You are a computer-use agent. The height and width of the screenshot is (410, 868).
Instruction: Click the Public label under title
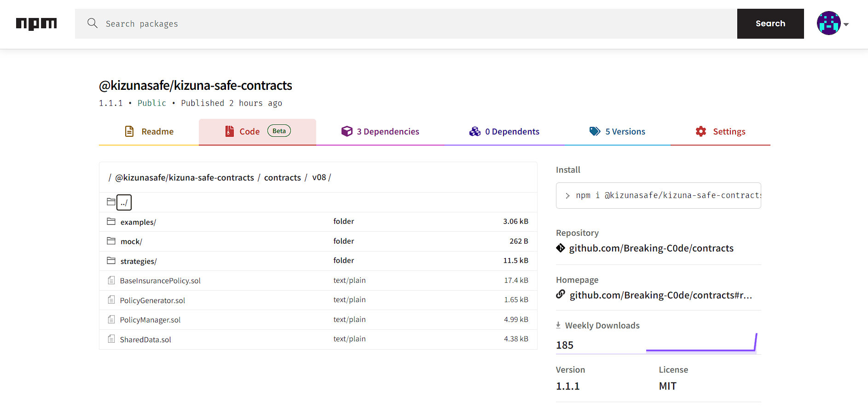click(152, 103)
